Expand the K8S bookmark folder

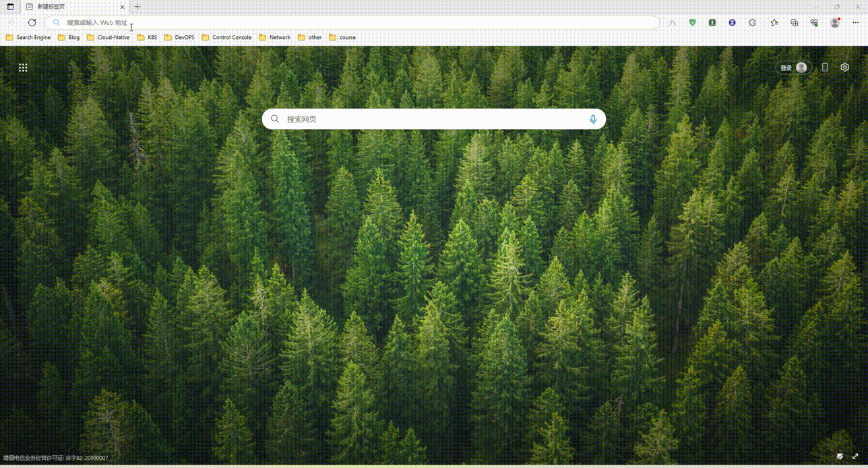147,38
